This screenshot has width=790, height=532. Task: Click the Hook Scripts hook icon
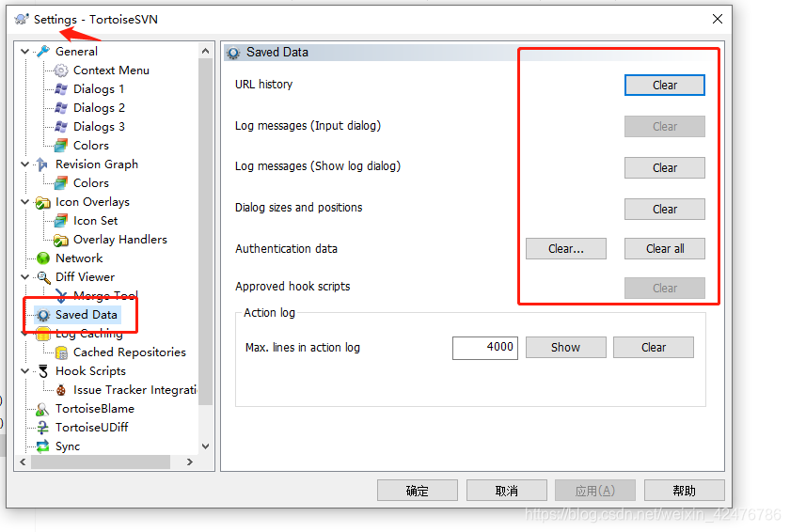pos(43,371)
